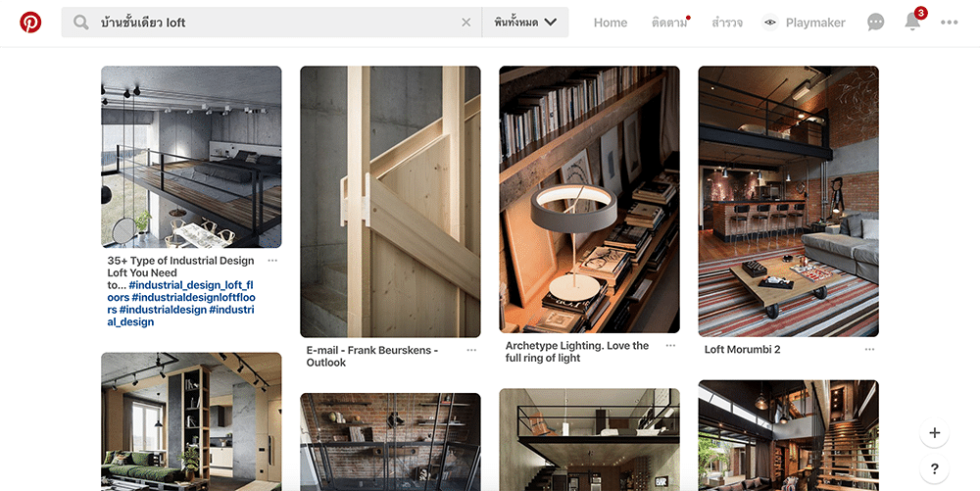Image resolution: width=980 pixels, height=491 pixels.
Task: Open options for Loft Morumbi 2 pin
Action: [x=869, y=349]
